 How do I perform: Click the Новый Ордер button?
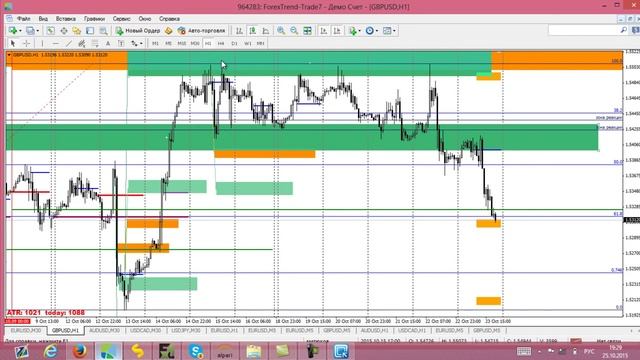tap(138, 31)
